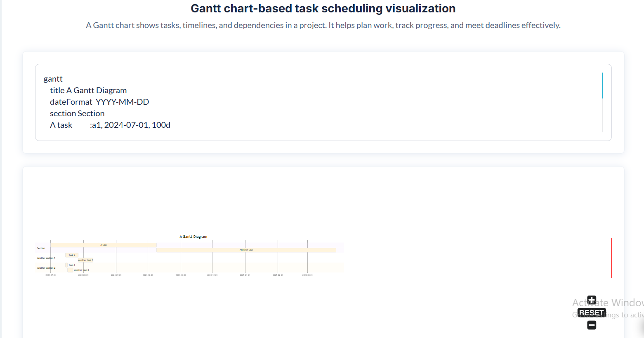Click the 'dateFormat YYYY-MM-DD' line in the editor
The height and width of the screenshot is (338, 644).
(x=99, y=102)
